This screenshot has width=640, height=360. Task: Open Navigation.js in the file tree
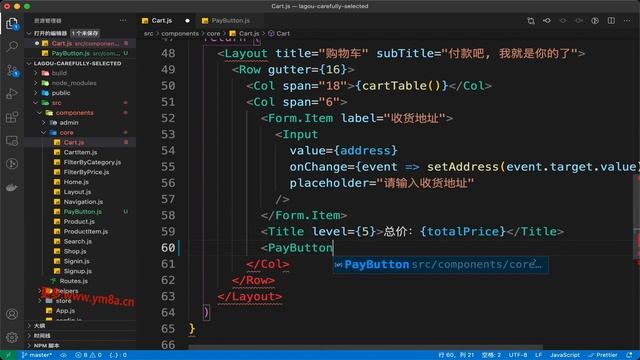coord(83,202)
